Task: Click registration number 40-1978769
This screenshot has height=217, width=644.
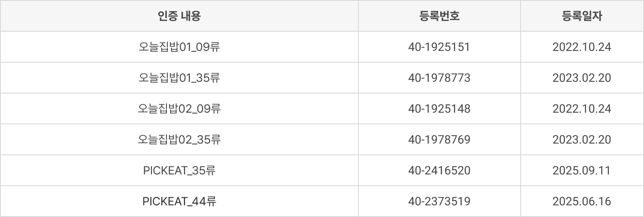Action: click(439, 140)
